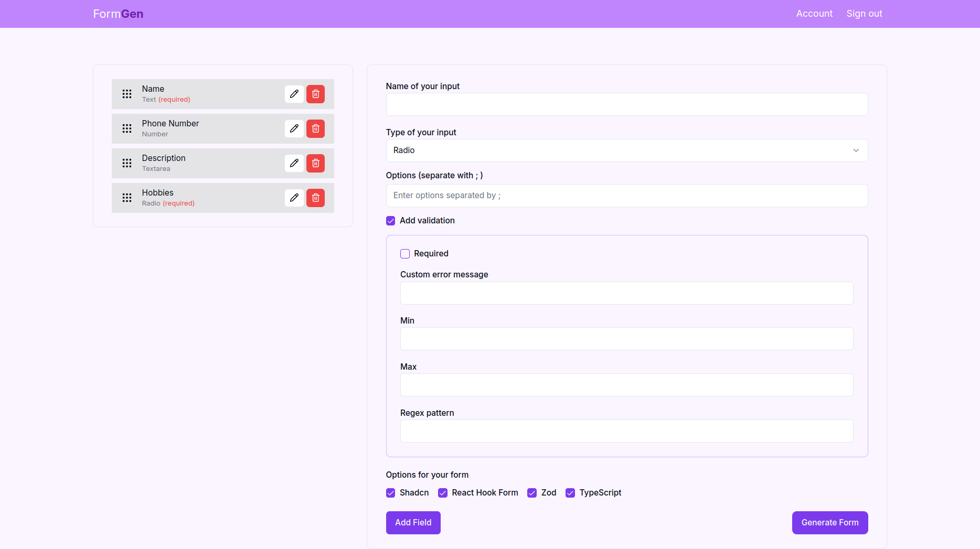Image resolution: width=980 pixels, height=549 pixels.
Task: Grab the drag handle of the Hobbies field
Action: coord(126,198)
